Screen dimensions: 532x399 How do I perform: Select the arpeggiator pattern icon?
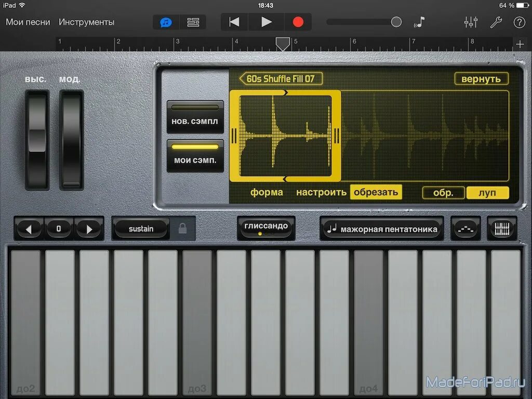click(x=465, y=228)
